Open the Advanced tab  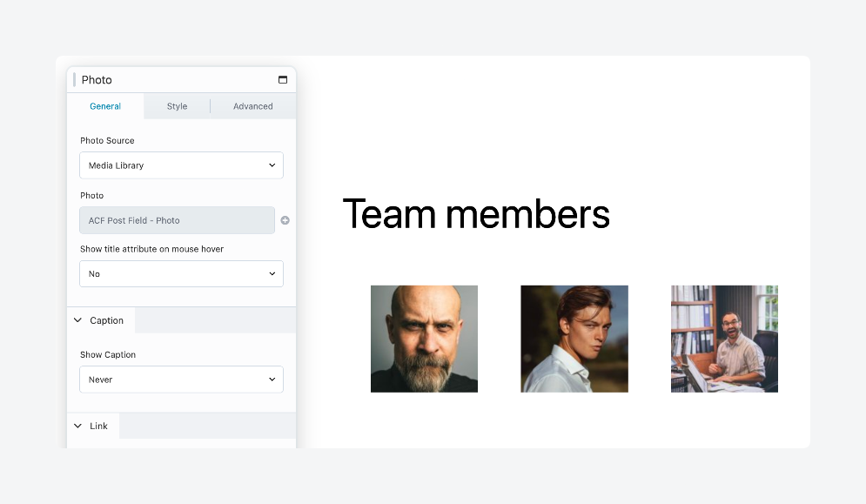click(x=253, y=106)
